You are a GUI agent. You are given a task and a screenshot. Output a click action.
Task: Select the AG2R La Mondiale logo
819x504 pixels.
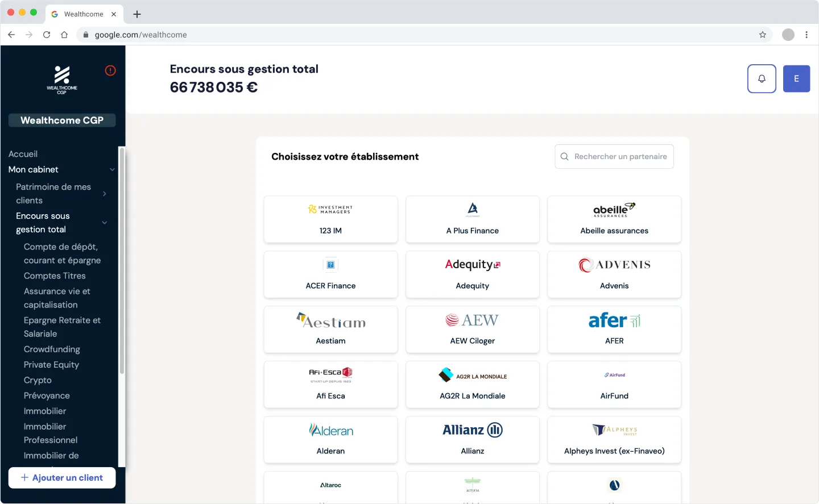click(473, 376)
